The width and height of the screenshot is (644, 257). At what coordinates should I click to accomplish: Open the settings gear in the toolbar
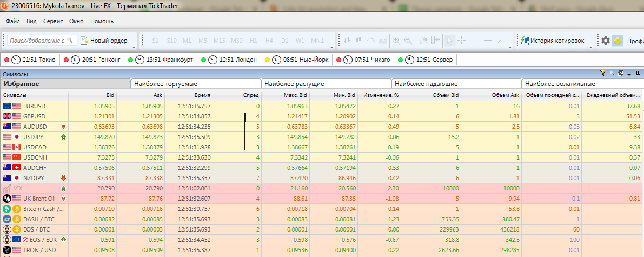606,41
